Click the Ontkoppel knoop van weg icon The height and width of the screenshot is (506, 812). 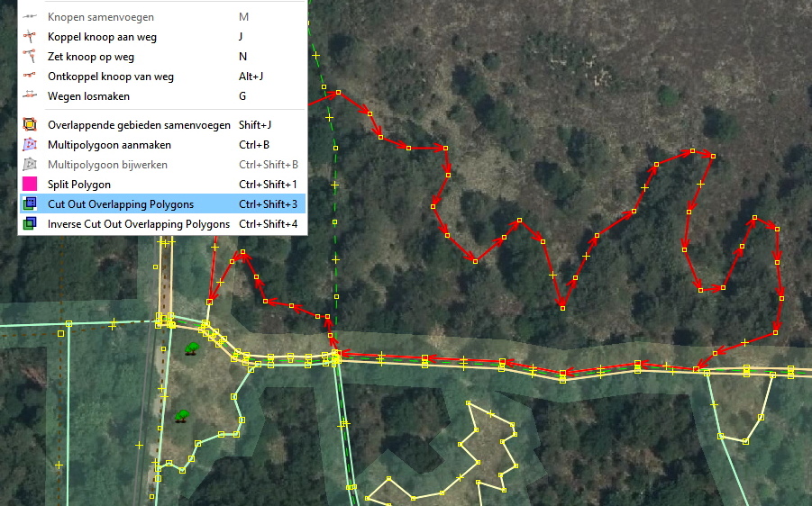point(30,76)
